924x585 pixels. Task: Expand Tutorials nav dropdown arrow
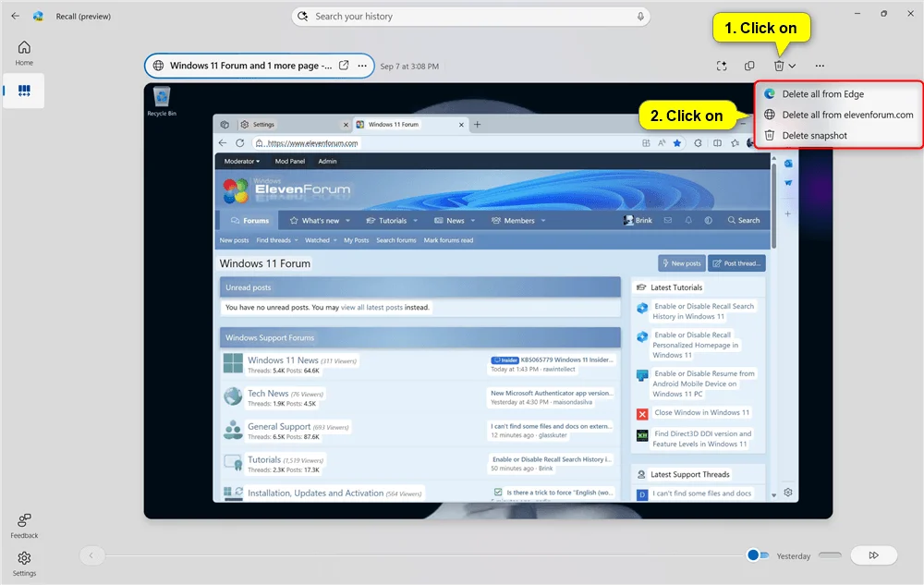tap(416, 220)
